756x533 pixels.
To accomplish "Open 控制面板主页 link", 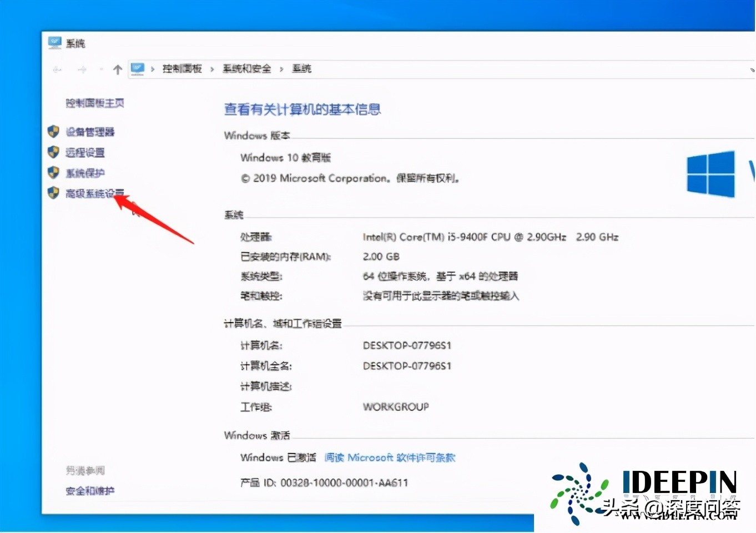I will click(95, 103).
